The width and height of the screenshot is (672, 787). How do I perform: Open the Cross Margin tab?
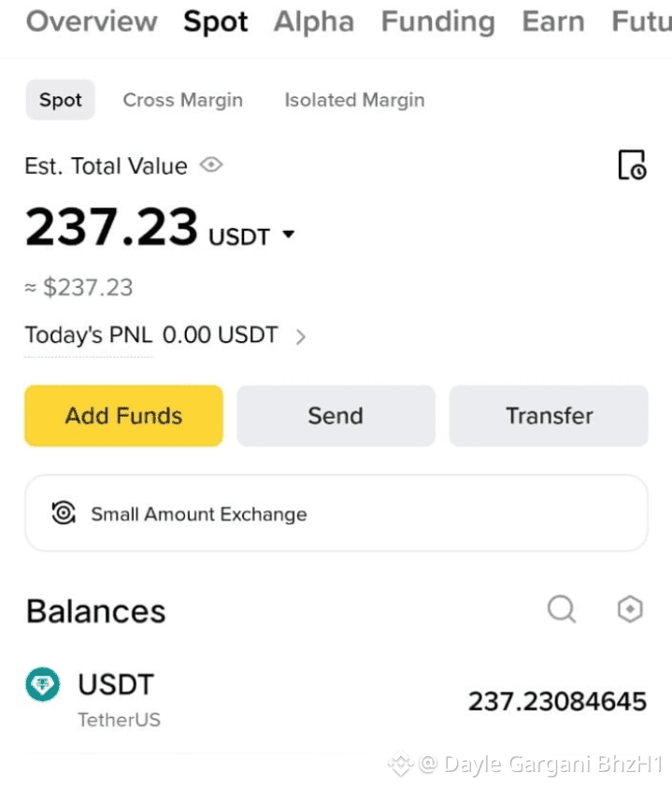pyautogui.click(x=182, y=99)
